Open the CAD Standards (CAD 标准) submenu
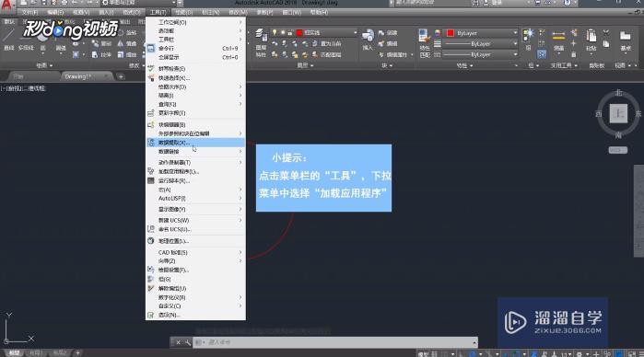The image size is (644, 357). coord(196,252)
